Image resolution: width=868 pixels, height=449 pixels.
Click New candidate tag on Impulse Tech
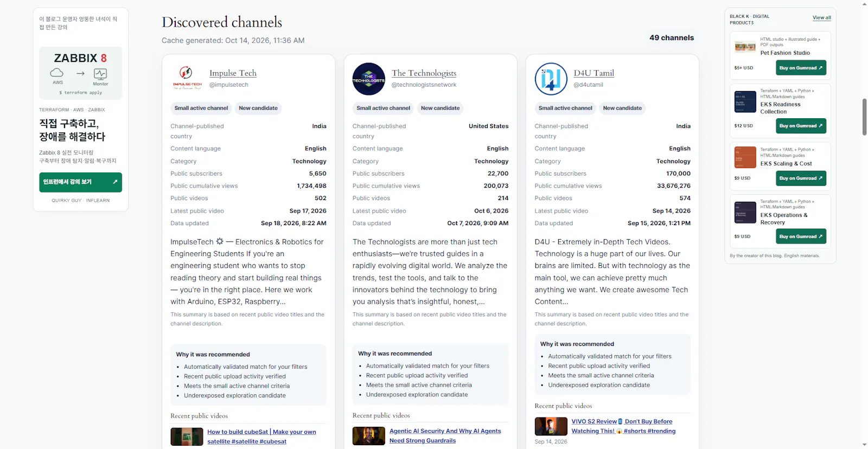click(x=258, y=108)
